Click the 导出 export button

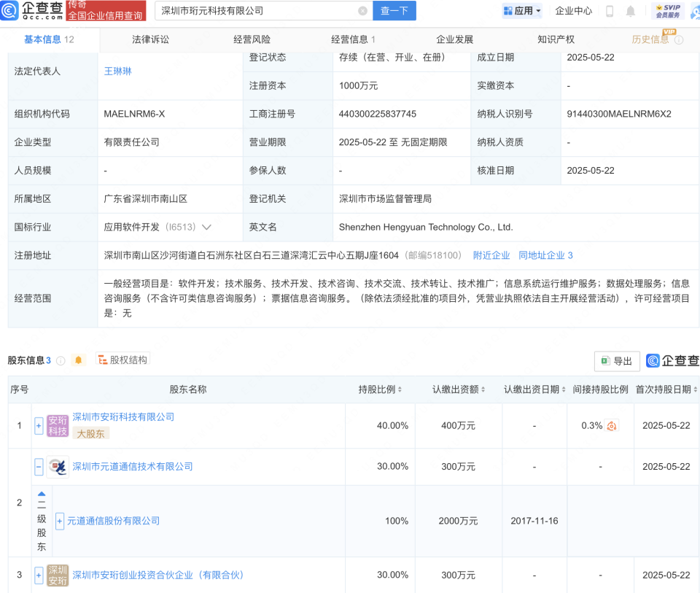point(617,361)
